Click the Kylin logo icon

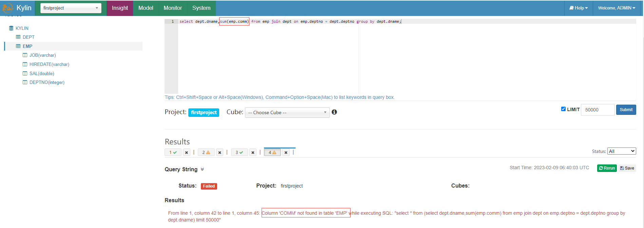7,8
